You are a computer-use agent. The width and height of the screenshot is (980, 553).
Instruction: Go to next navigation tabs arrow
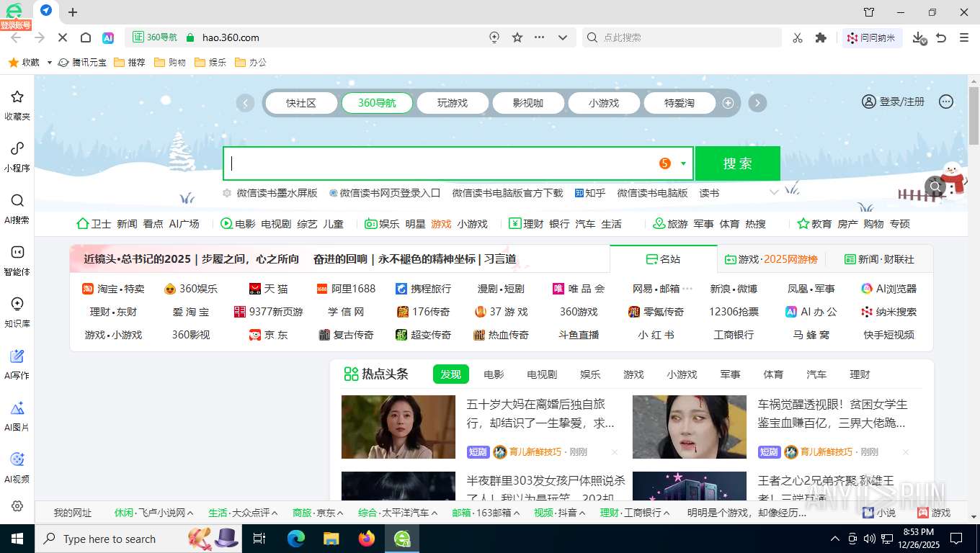(757, 103)
